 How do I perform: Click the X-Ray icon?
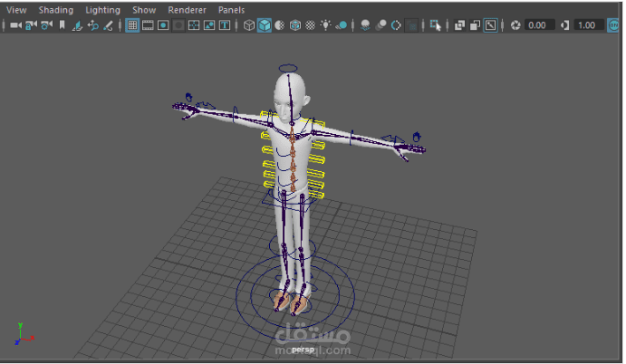point(459,25)
